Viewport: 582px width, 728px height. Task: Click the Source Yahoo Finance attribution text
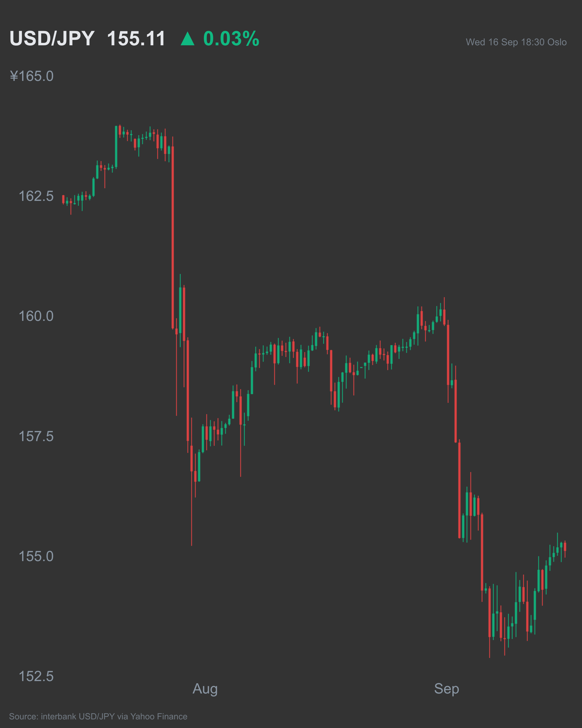98,716
